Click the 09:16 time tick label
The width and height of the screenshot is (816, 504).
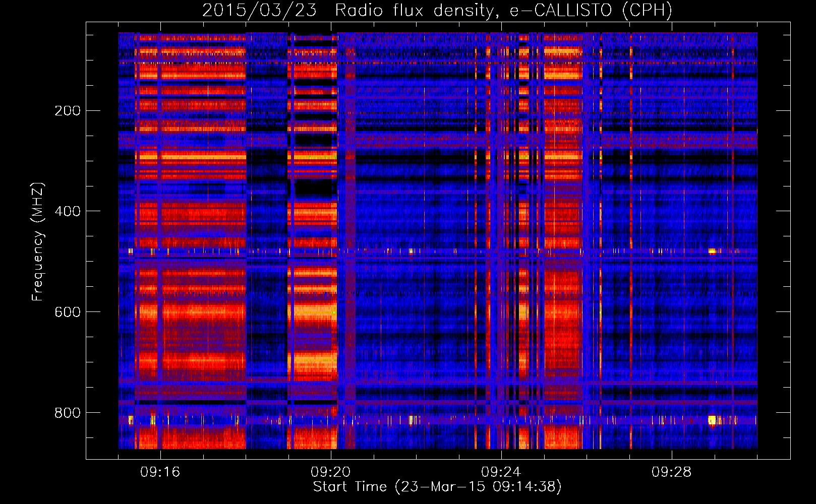point(160,472)
